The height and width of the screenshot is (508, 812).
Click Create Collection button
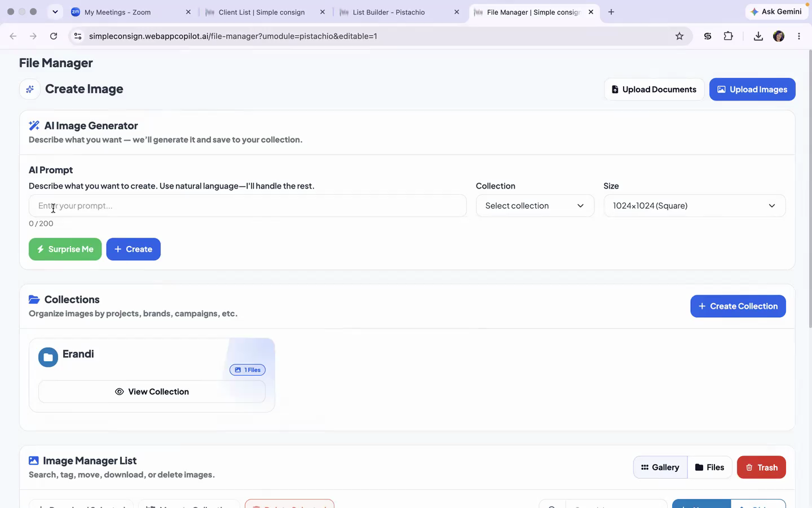[x=738, y=306]
